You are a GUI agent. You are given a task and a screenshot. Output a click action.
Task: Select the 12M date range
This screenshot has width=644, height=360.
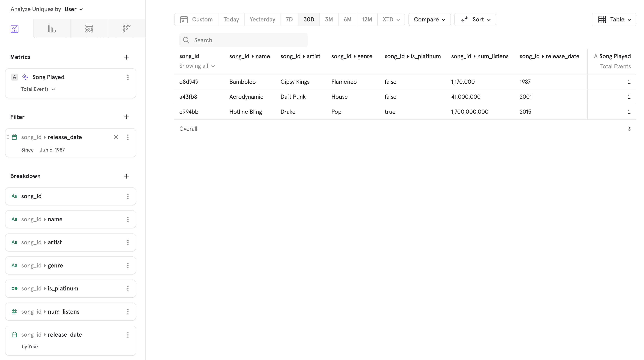coord(367,19)
